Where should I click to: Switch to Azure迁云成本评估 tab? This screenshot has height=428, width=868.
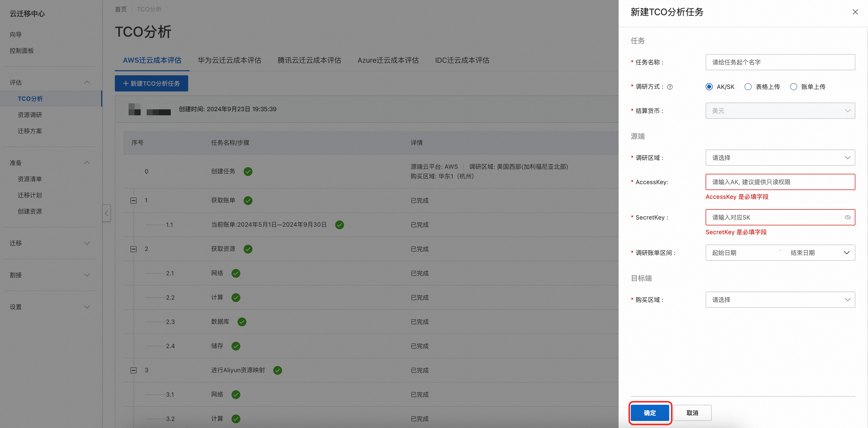[388, 60]
